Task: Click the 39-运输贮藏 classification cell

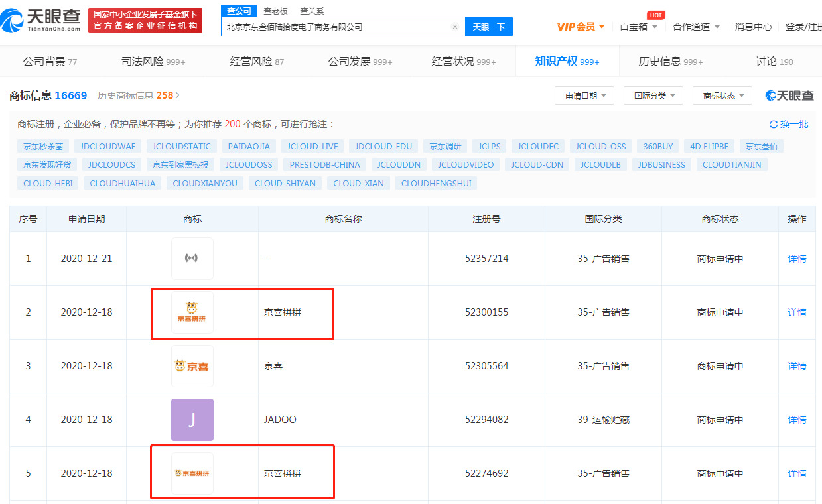Action: (x=603, y=420)
